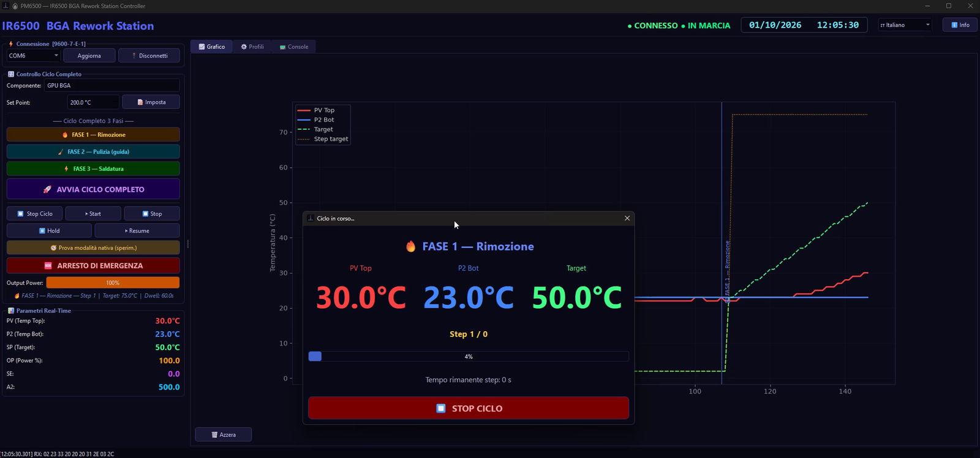Open the COM6 port dropdown
This screenshot has width=980, height=458.
33,56
